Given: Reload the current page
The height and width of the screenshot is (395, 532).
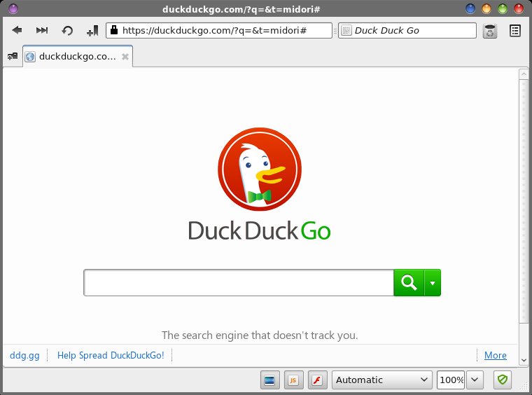Looking at the screenshot, I should pyautogui.click(x=67, y=31).
